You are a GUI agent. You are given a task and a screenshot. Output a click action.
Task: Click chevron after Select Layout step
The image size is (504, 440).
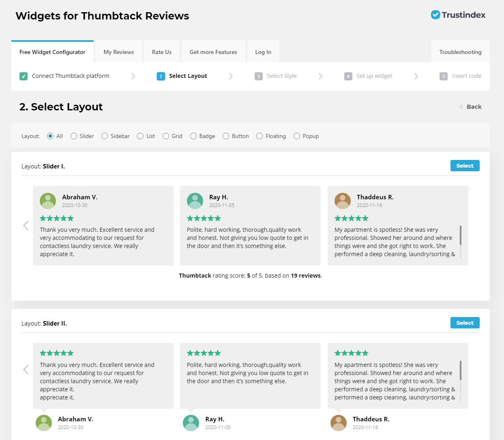tap(231, 76)
